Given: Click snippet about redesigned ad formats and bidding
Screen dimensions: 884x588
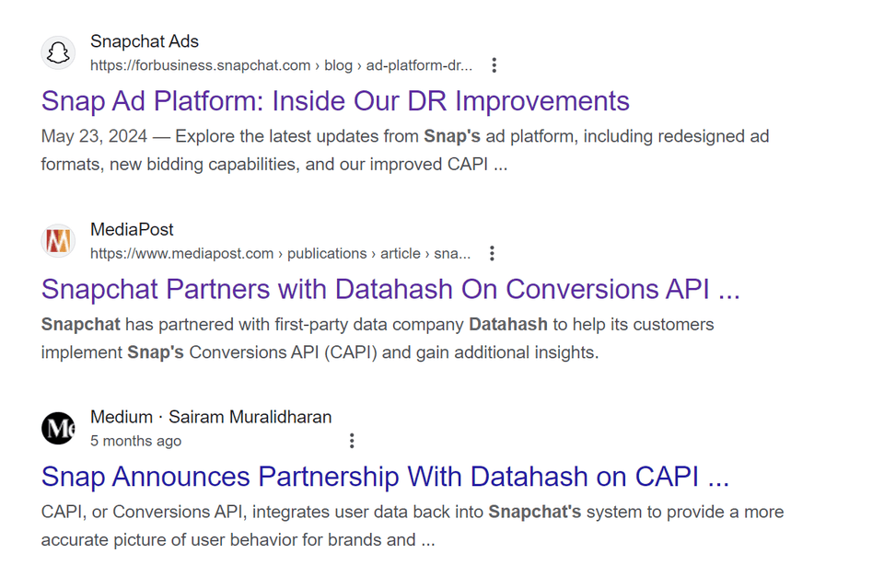Looking at the screenshot, I should coord(405,150).
